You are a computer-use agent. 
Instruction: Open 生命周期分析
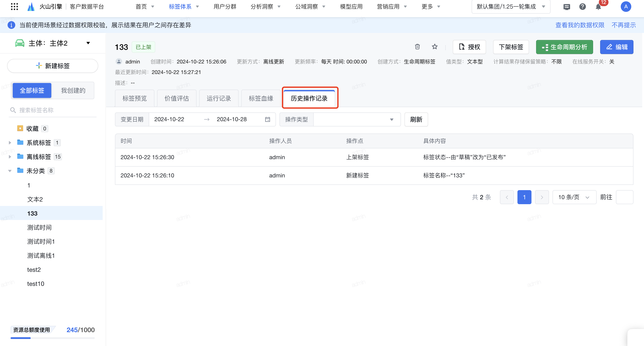coord(565,47)
